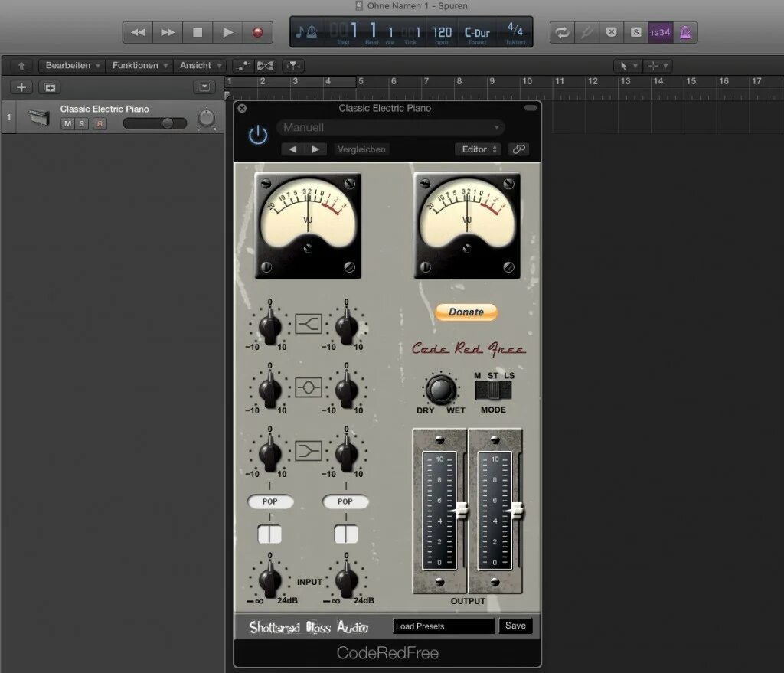This screenshot has height=673, width=784.
Task: Toggle the plugin link chain icon
Action: (x=518, y=149)
